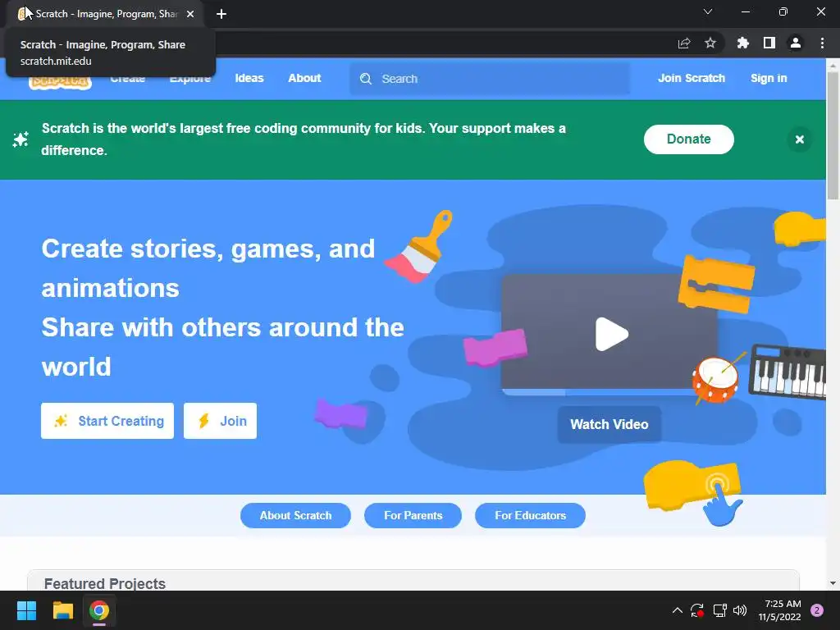This screenshot has width=840, height=630.
Task: Open For Educators pill button
Action: click(531, 515)
